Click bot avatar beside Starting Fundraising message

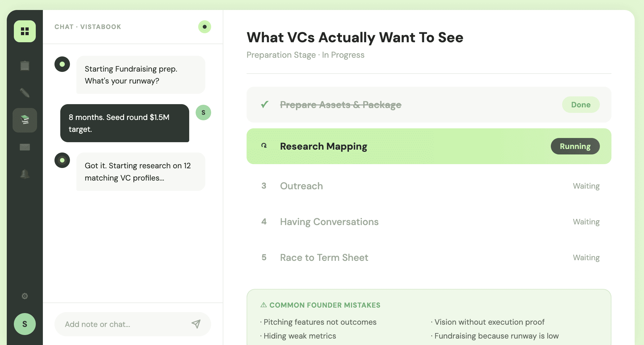coord(62,64)
